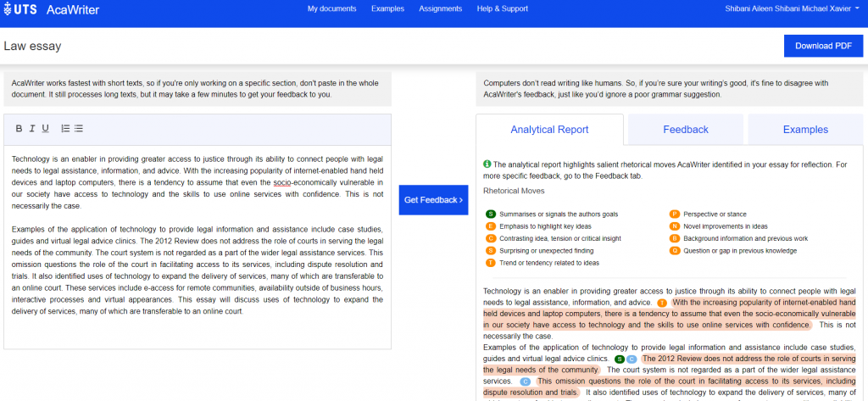Select the Q legend icon for Question or gap
This screenshot has width=868, height=401.
(x=674, y=250)
